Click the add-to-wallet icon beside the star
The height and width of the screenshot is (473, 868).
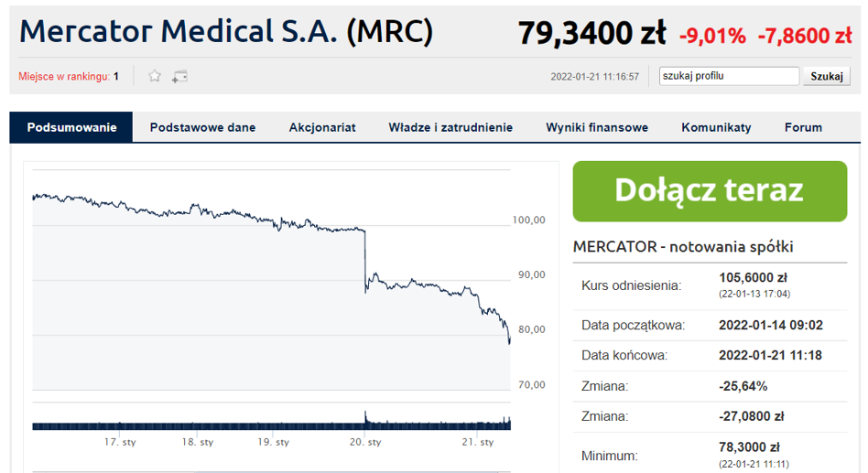click(179, 76)
